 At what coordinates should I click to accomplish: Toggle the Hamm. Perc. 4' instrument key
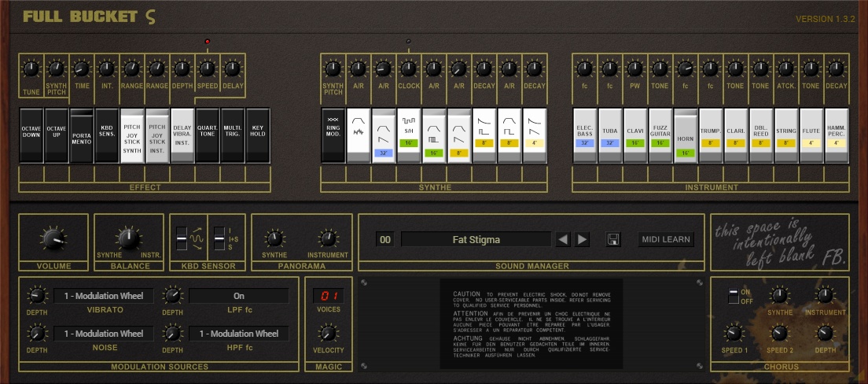point(837,135)
